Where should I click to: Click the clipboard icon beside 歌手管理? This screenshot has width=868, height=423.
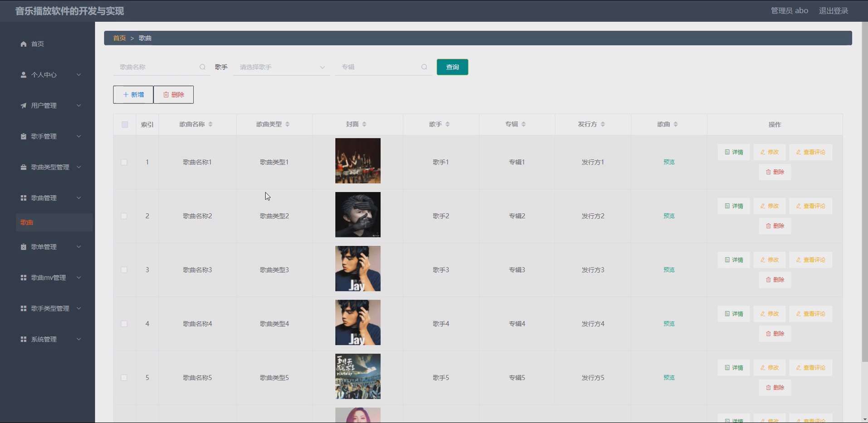point(24,137)
